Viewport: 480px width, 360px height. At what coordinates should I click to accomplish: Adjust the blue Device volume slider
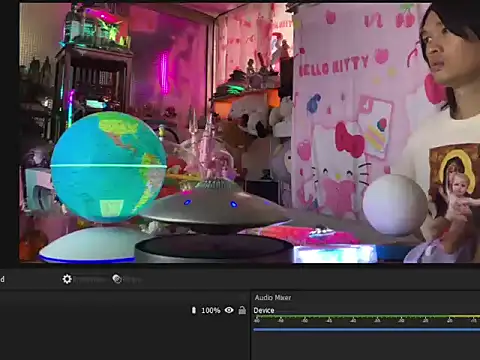coord(367,330)
